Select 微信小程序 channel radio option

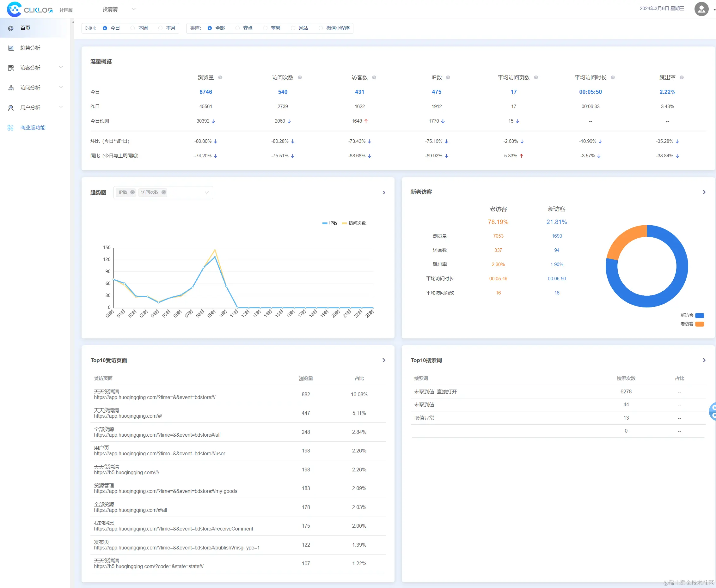point(321,28)
